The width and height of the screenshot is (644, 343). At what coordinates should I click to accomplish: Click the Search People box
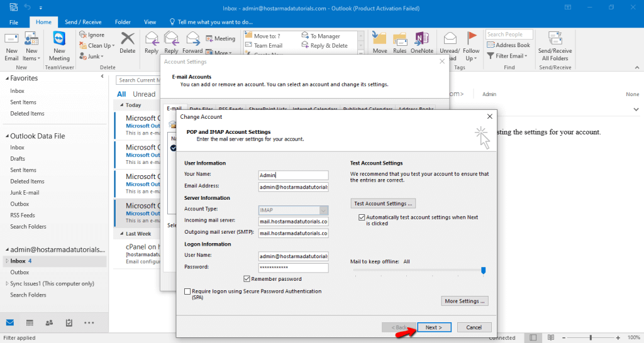tap(509, 35)
